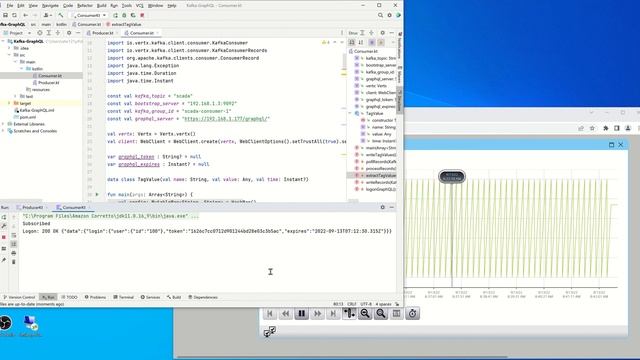Click the red Stop icon in main toolbar
The image size is (640, 360).
click(142, 16)
